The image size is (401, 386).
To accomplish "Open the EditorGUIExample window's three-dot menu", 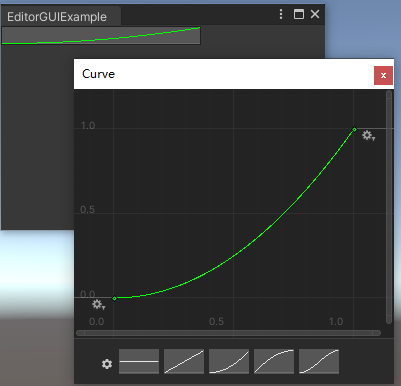I will tap(281, 14).
